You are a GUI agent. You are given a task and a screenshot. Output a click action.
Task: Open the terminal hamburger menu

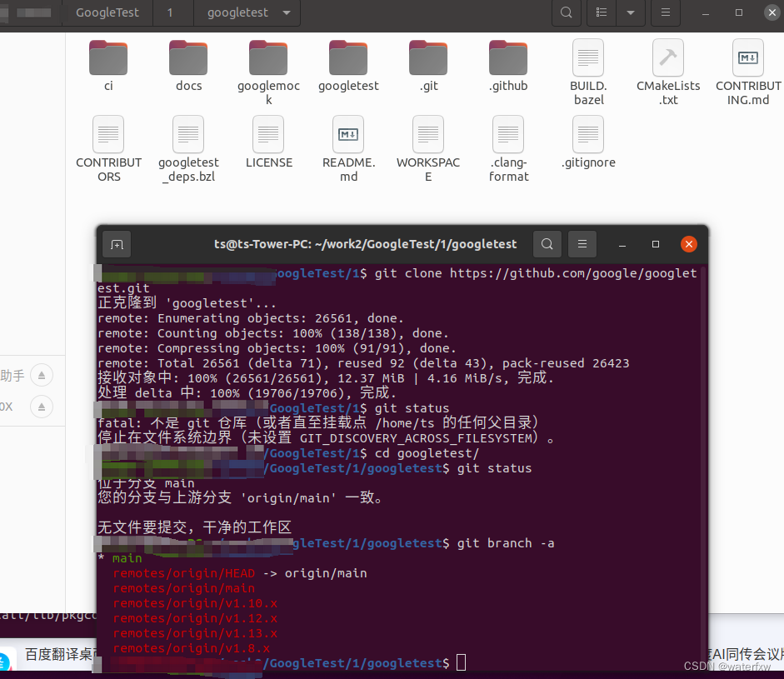(582, 244)
